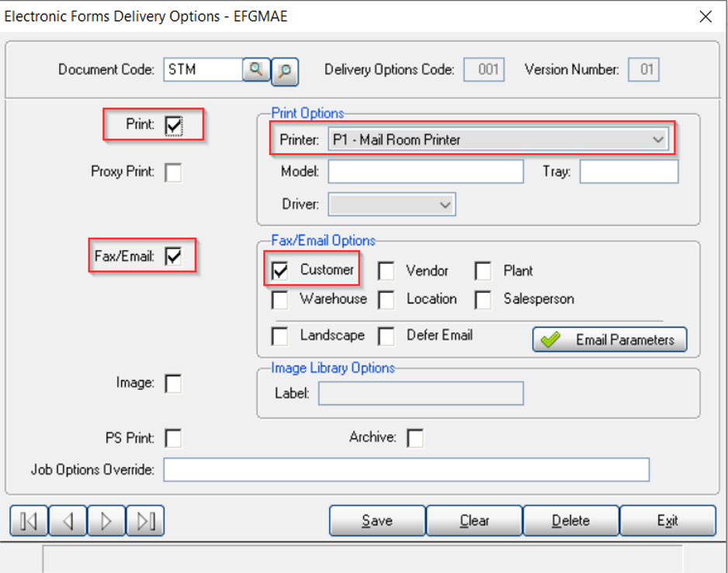Image resolution: width=728 pixels, height=573 pixels.
Task: Click the Save button
Action: point(377,520)
